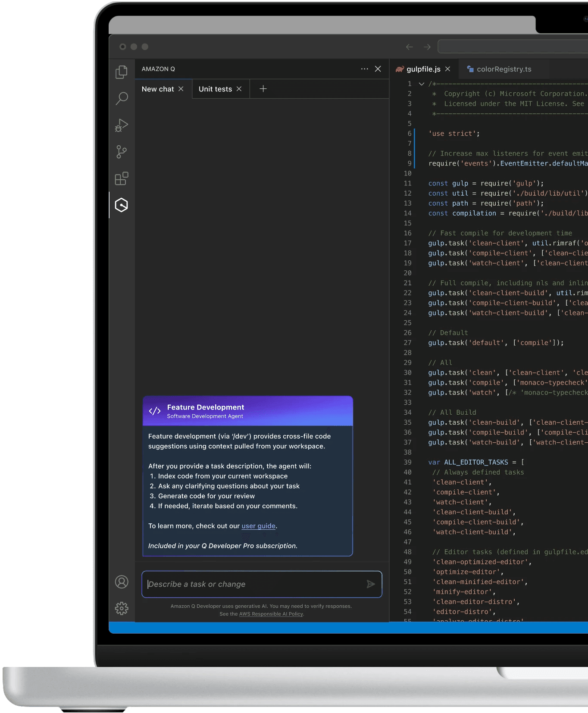Select the Amazon Q hexagon icon
Viewport: 588px width, 713px height.
pos(122,205)
